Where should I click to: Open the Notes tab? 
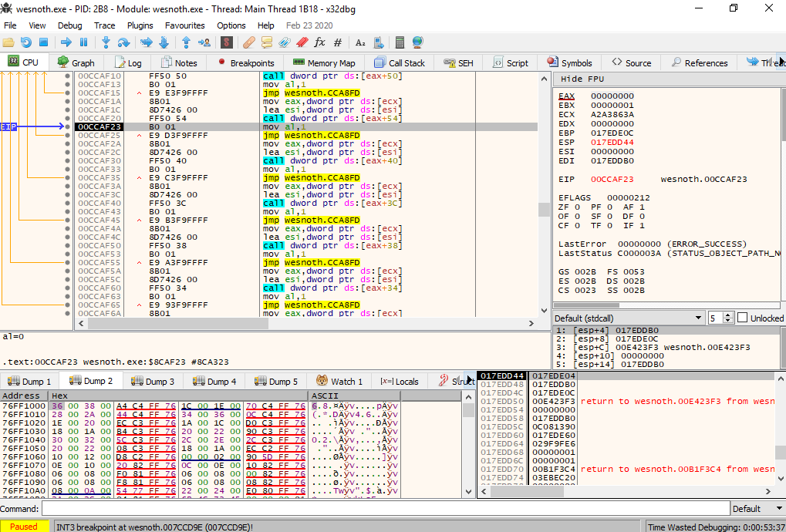pyautogui.click(x=179, y=62)
